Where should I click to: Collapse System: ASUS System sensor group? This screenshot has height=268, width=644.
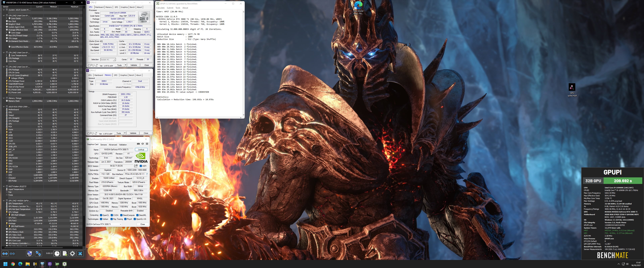click(4, 10)
